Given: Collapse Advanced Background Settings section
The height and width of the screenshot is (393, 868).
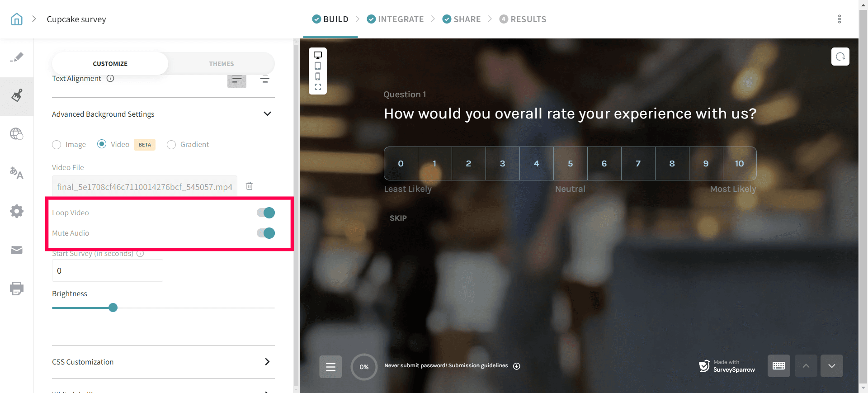Looking at the screenshot, I should point(267,114).
